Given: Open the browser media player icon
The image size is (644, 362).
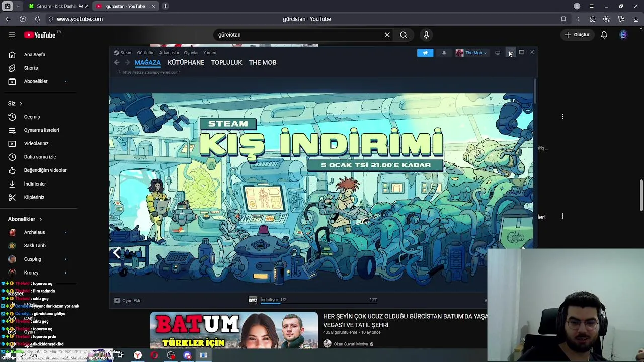Looking at the screenshot, I should (607, 19).
